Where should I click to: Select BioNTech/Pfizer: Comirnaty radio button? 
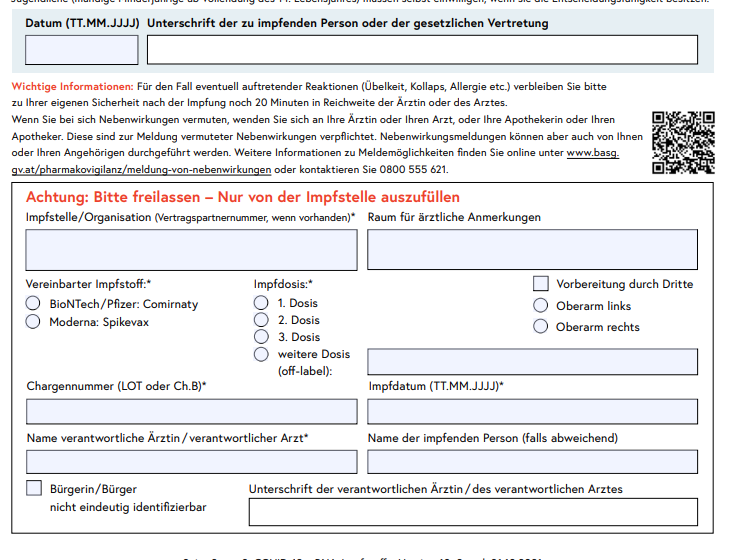tap(33, 303)
